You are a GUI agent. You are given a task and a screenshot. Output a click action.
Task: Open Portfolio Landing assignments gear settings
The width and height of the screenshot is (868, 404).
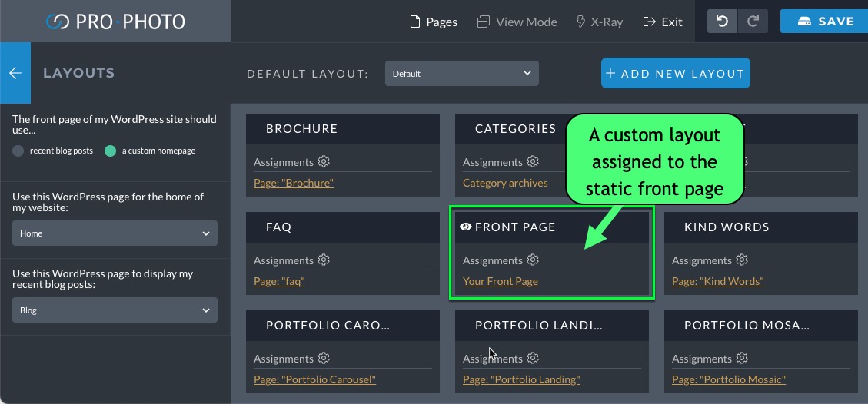point(533,358)
